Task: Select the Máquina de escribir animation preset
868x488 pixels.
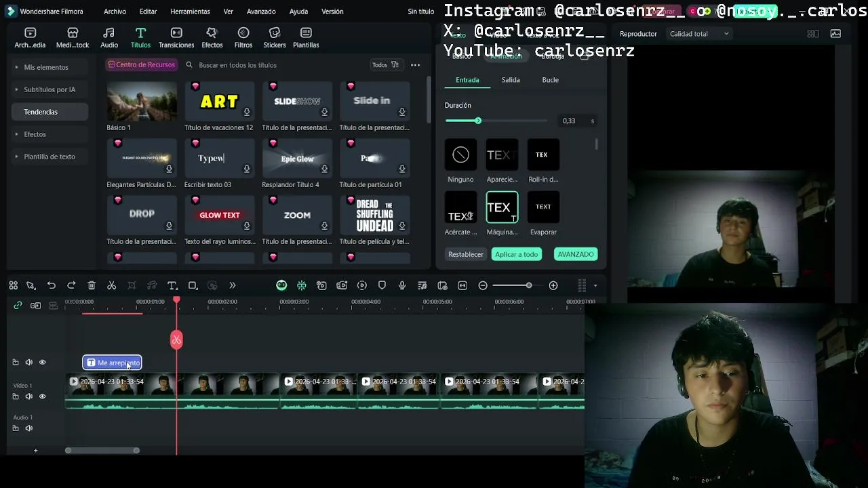Action: 502,213
